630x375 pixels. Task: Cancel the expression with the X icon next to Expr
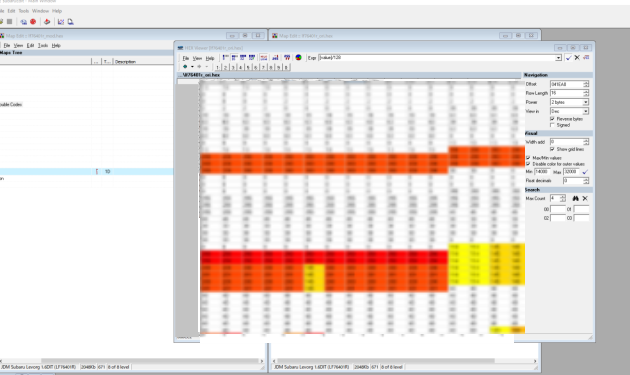577,58
